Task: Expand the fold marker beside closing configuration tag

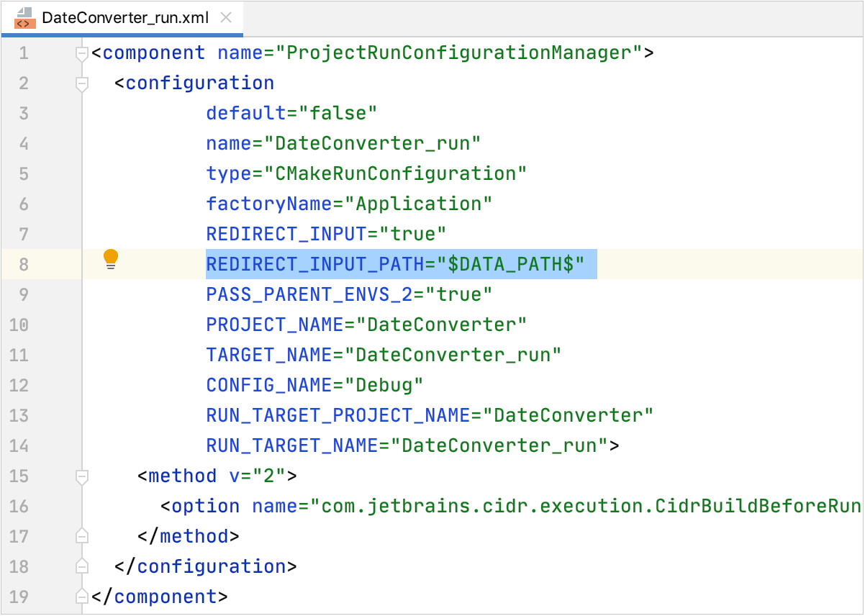Action: tap(81, 566)
